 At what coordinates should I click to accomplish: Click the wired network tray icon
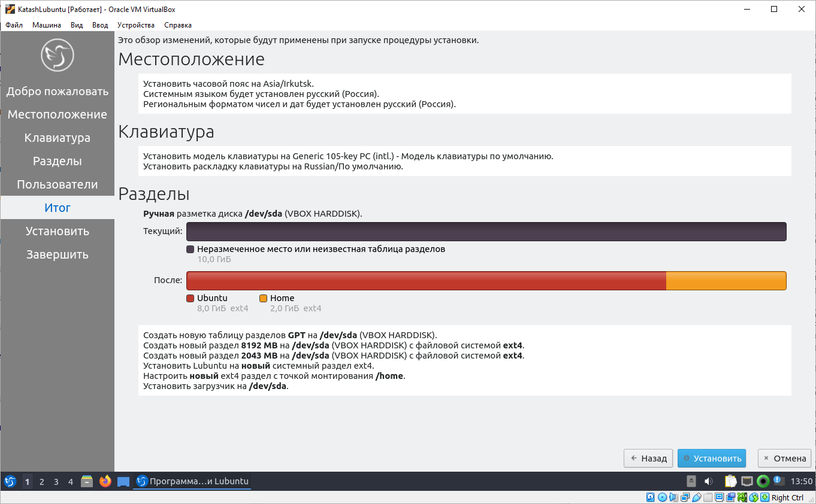coord(747,481)
